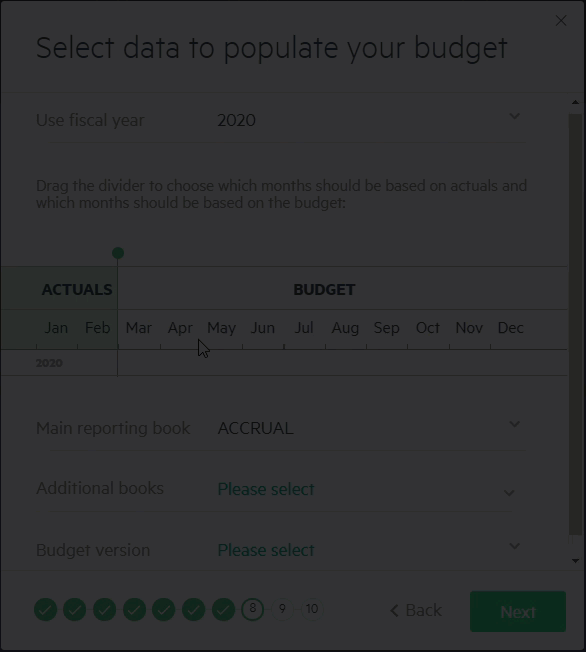Click the ACTUALS section label
Viewport: 586px width, 652px height.
tap(77, 289)
